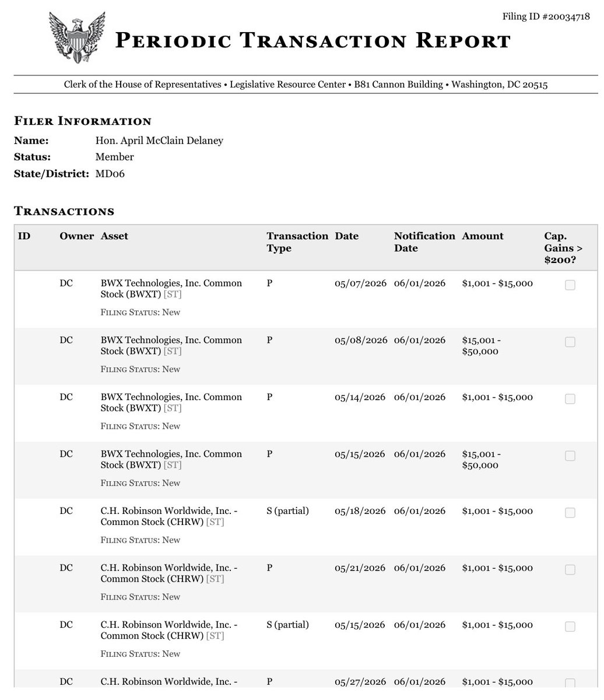Viewport: 604px width, 700px height.
Task: Click first [ST] tag beside BWXT stock
Action: tap(173, 295)
